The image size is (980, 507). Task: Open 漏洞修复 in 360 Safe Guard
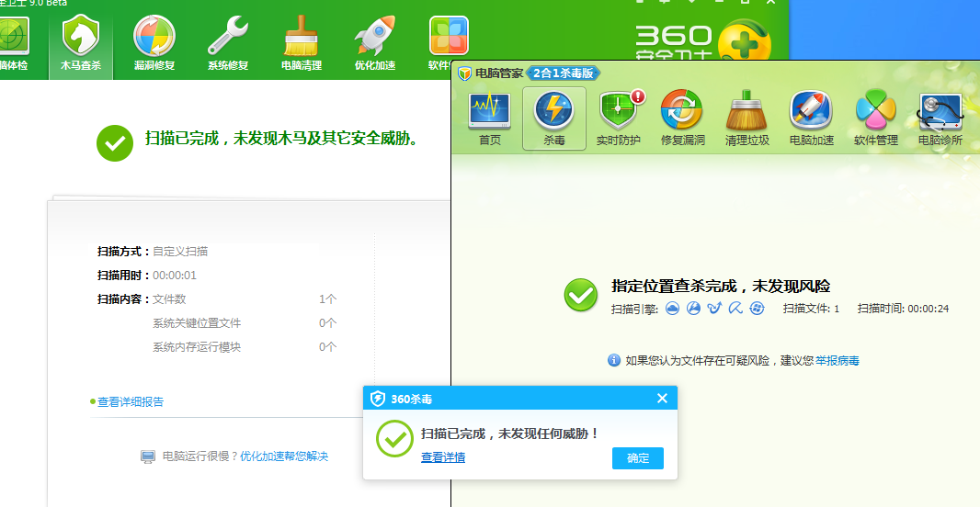click(x=154, y=42)
